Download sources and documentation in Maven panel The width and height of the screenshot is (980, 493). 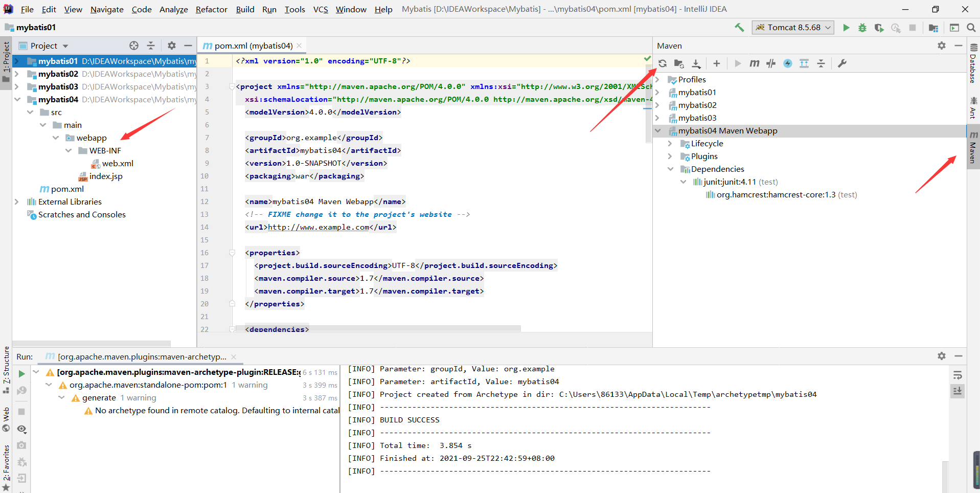click(x=696, y=63)
